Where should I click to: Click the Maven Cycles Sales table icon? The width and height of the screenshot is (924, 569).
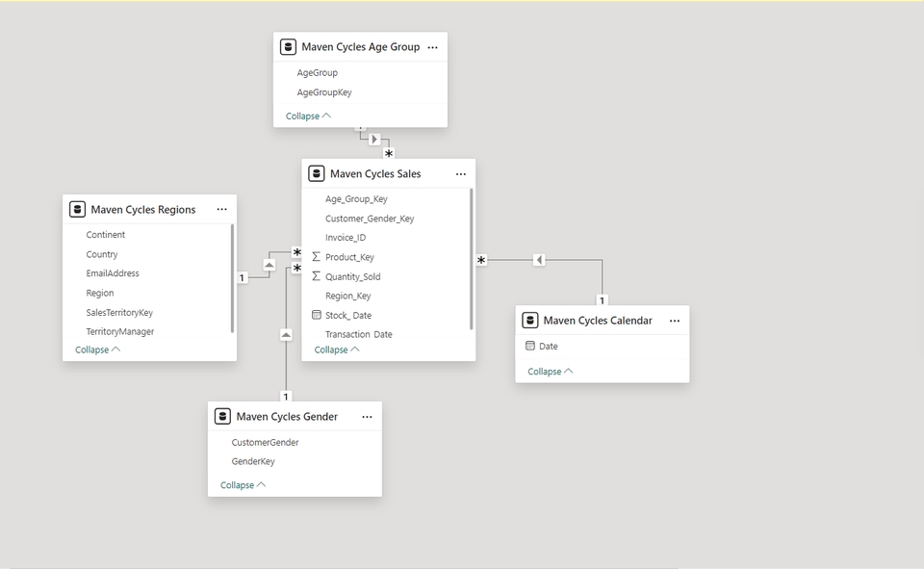[317, 174]
